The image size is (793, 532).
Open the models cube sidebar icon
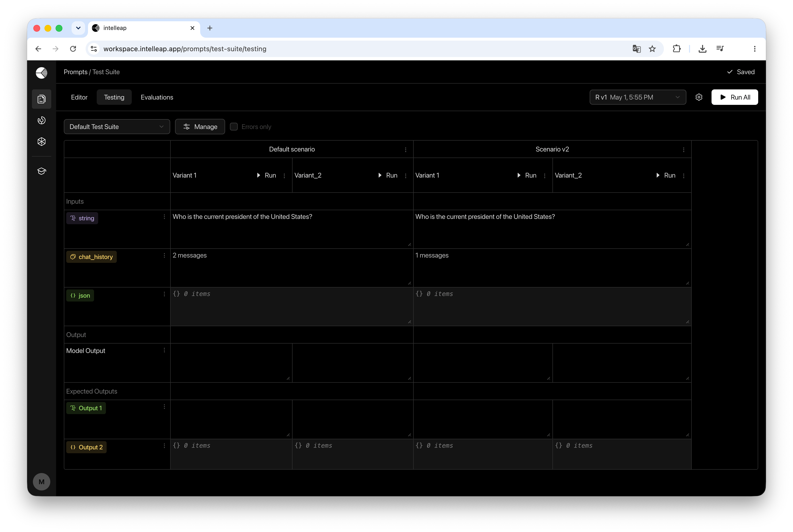pyautogui.click(x=41, y=142)
